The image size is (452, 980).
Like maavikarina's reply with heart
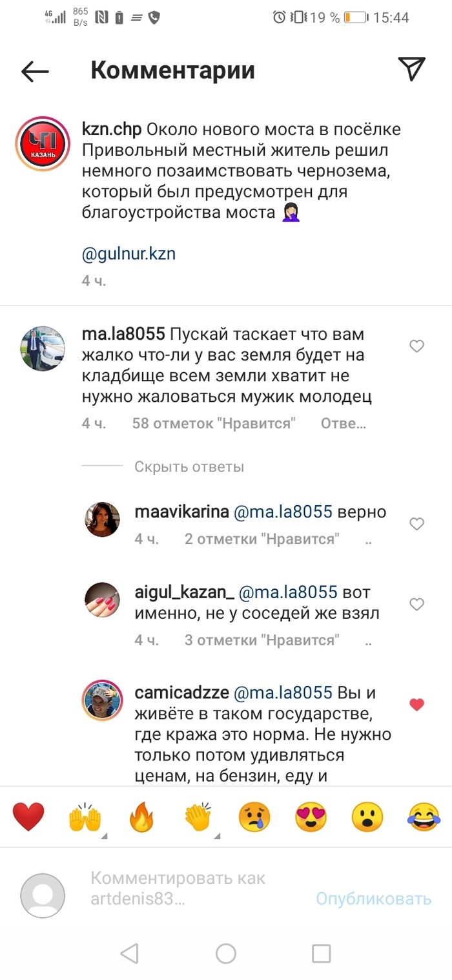tap(417, 524)
